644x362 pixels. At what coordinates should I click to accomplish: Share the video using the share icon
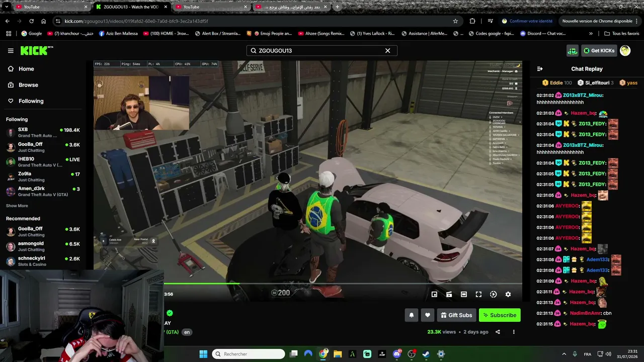click(x=498, y=332)
